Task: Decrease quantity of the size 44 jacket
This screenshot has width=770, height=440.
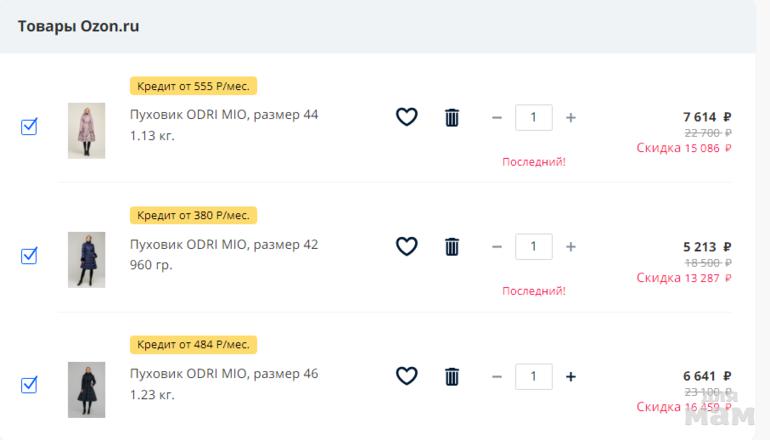Action: [x=497, y=117]
